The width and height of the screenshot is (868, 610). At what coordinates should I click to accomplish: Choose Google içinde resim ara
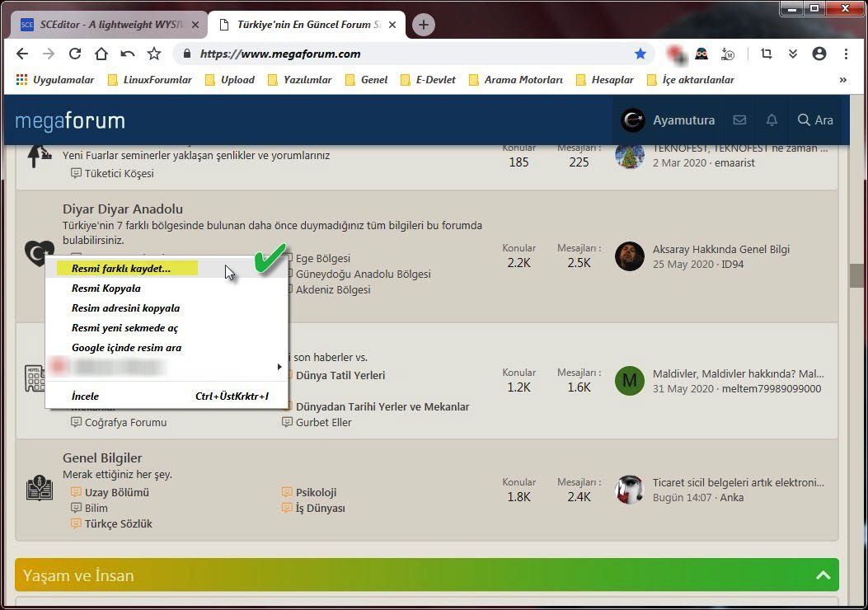coord(166,348)
